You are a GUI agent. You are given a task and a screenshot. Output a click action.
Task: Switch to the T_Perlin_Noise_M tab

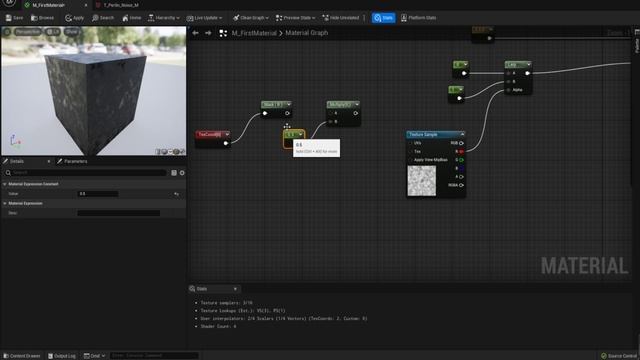tap(121, 5)
